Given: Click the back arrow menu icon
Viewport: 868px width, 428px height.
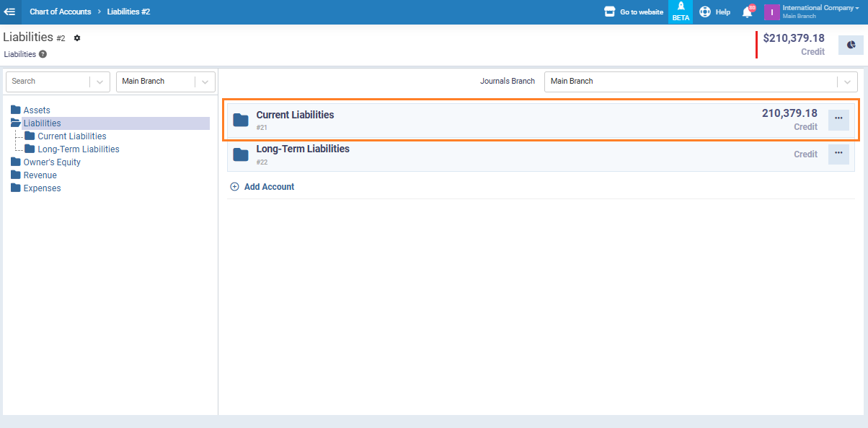Looking at the screenshot, I should tap(10, 12).
